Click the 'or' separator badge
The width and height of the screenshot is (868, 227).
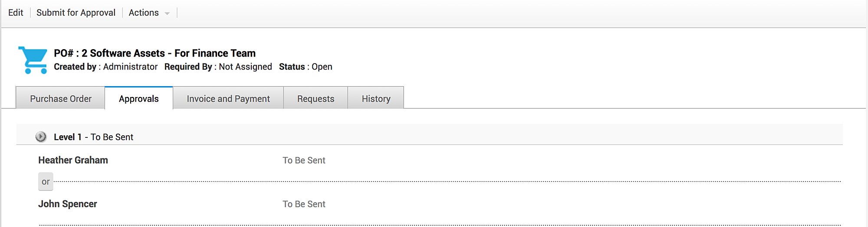pyautogui.click(x=46, y=182)
